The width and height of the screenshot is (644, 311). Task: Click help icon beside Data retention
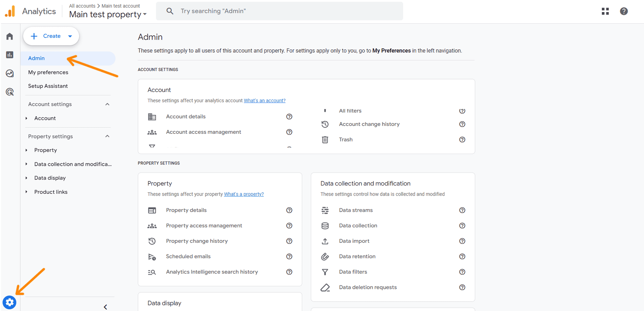point(462,257)
